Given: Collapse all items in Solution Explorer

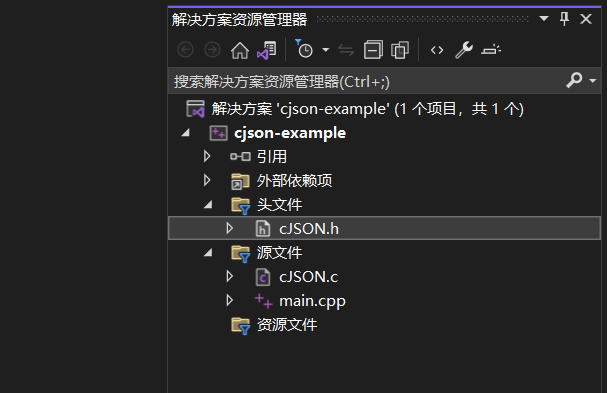Looking at the screenshot, I should (x=373, y=50).
